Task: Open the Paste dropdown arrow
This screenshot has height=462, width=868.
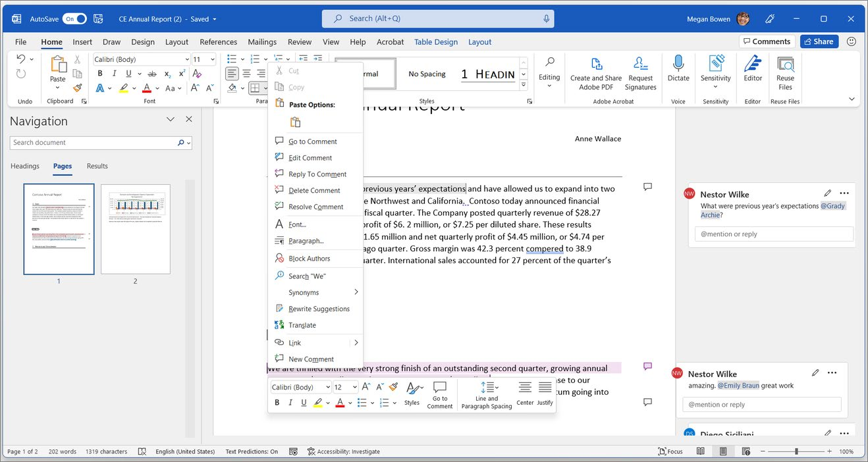Action: [x=58, y=88]
